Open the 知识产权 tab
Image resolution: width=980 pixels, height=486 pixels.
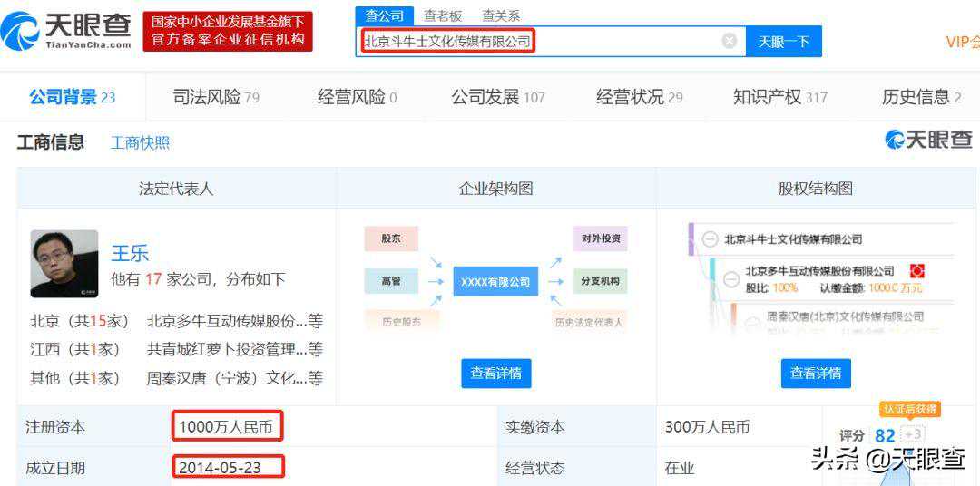click(x=779, y=97)
